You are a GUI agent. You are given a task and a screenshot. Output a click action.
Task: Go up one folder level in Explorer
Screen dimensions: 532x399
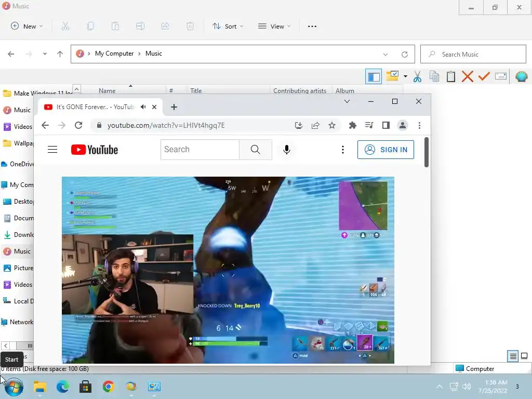pyautogui.click(x=60, y=54)
